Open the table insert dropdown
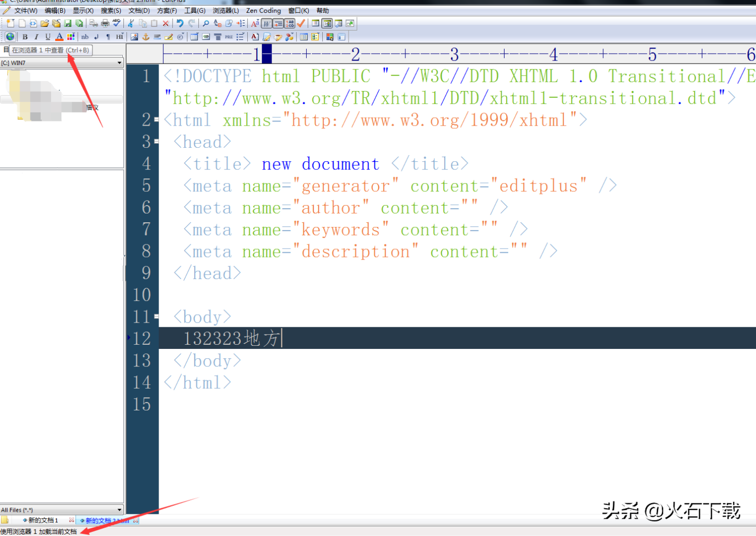This screenshot has width=756, height=536. (194, 37)
